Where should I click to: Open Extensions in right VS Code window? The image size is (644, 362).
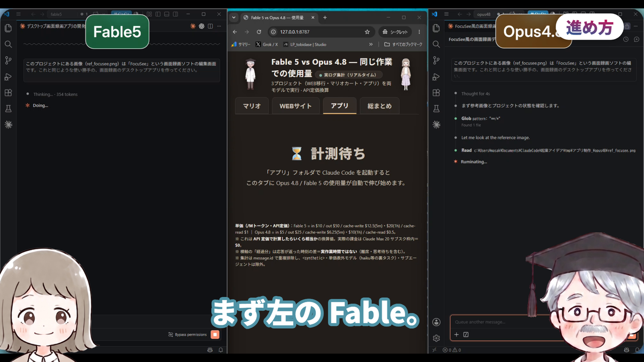[x=436, y=93]
